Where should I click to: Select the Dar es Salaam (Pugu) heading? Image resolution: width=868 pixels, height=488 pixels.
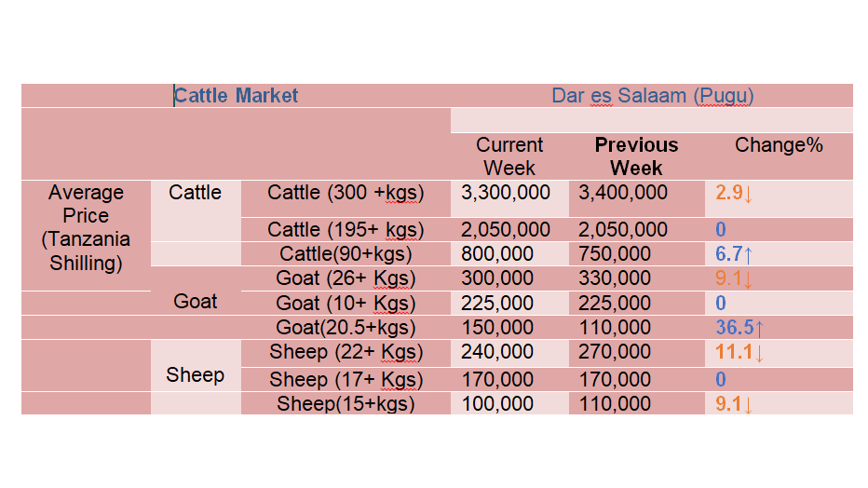tap(653, 96)
